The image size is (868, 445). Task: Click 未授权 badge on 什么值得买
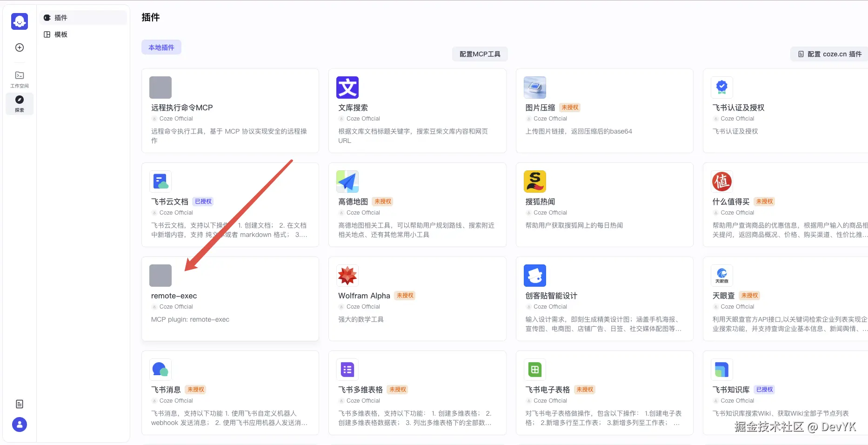click(x=764, y=202)
